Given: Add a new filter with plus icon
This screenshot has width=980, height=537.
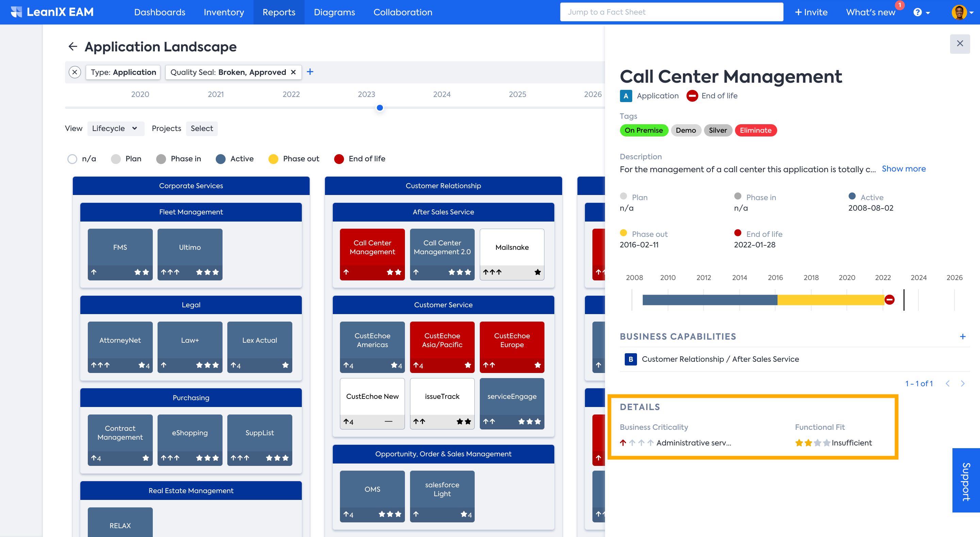Looking at the screenshot, I should pos(310,72).
